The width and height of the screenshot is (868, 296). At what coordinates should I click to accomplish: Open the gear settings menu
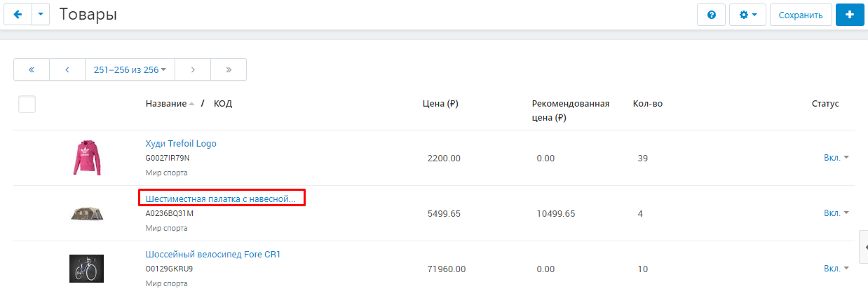click(747, 14)
